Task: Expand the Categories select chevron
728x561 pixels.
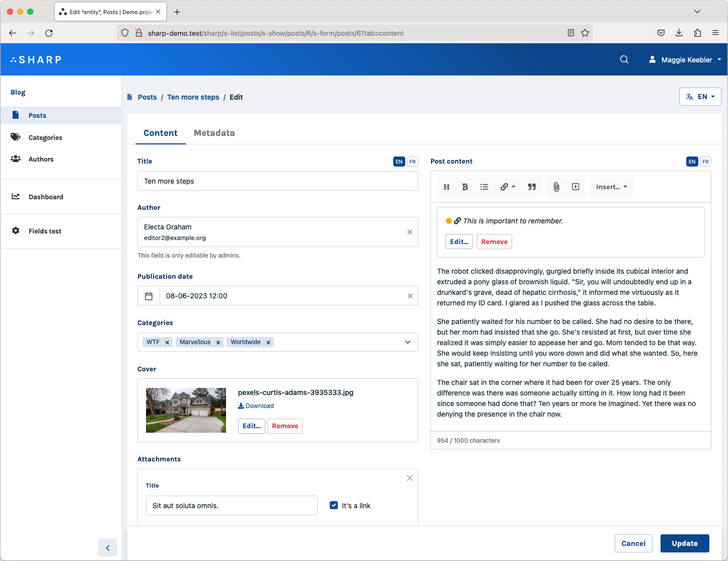Action: (408, 342)
